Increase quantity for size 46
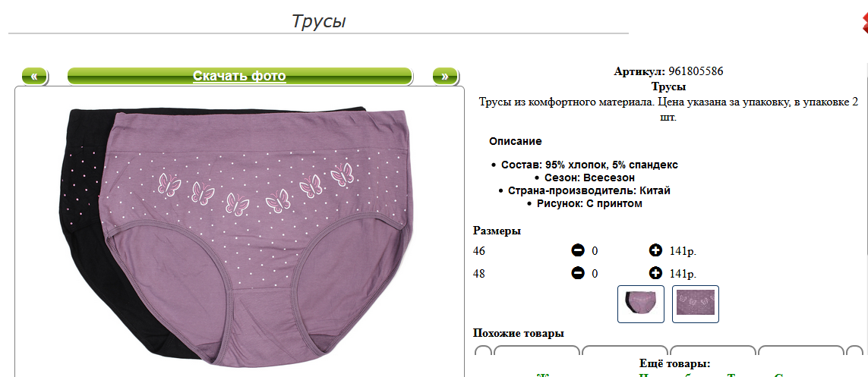The height and width of the screenshot is (377, 868). [655, 251]
